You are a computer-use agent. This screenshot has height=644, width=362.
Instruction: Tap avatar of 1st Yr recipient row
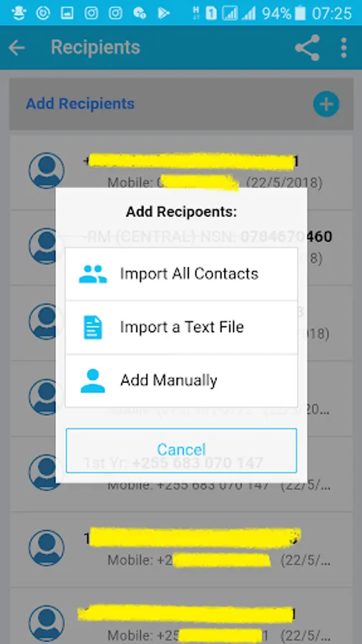coord(47,472)
